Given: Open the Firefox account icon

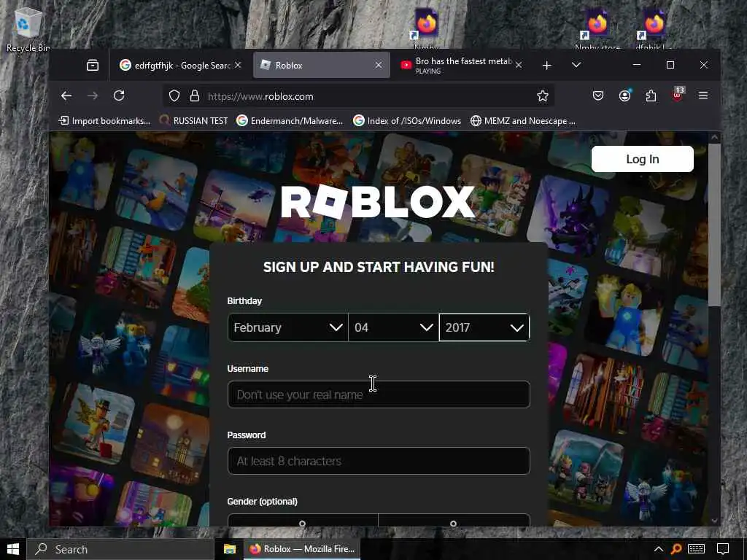Looking at the screenshot, I should pyautogui.click(x=624, y=96).
